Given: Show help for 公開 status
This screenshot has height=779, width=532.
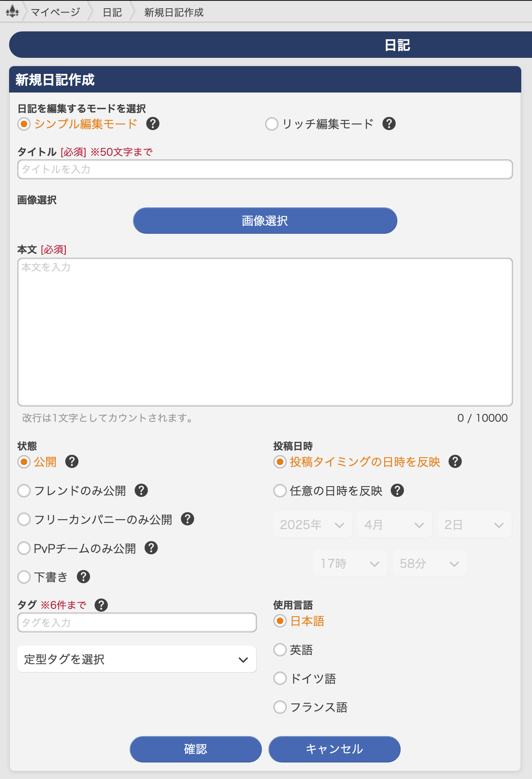Looking at the screenshot, I should click(x=72, y=461).
